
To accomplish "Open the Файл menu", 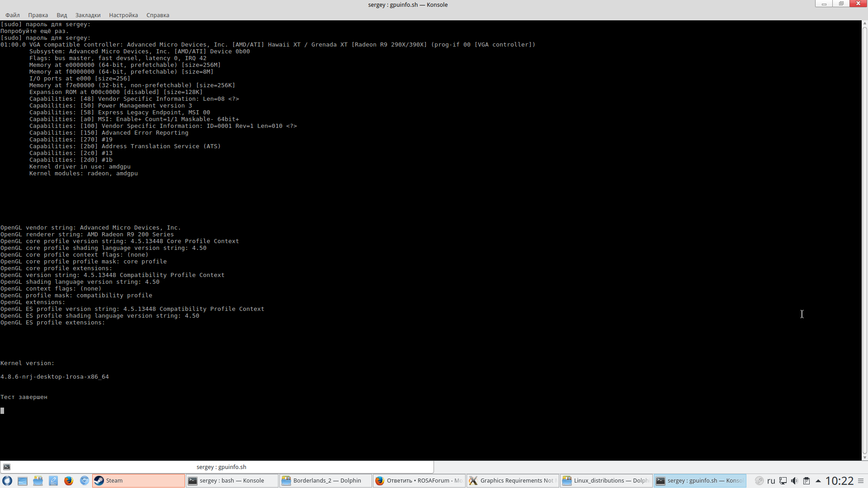I will click(x=13, y=15).
